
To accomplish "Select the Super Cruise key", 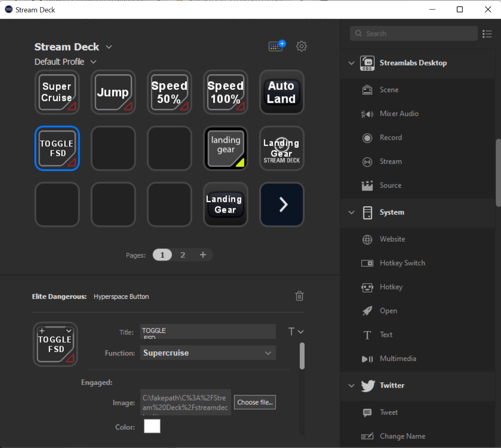I will (57, 92).
